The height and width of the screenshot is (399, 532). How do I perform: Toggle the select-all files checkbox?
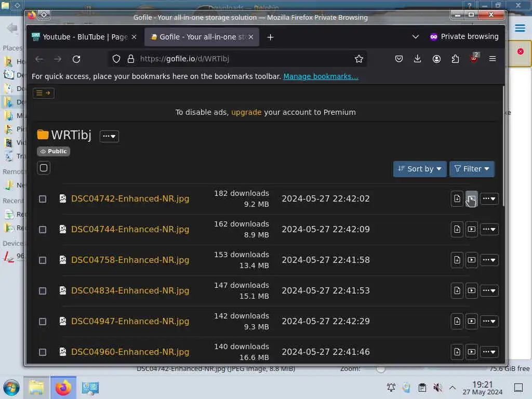pyautogui.click(x=44, y=168)
